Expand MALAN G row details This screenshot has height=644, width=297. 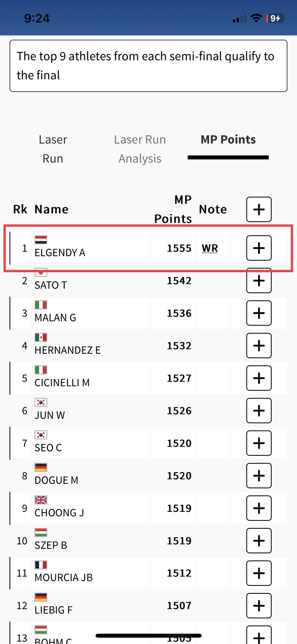(259, 313)
